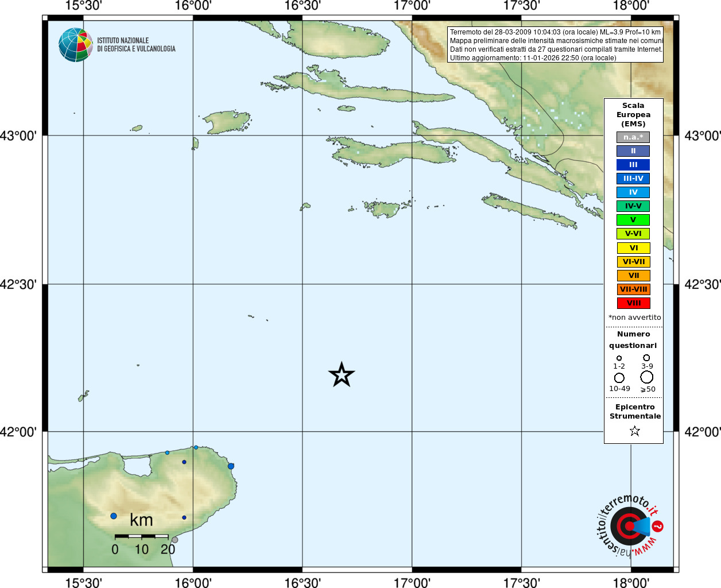Image resolution: width=721 pixels, height=588 pixels.
Task: Click the 'Terremoto del 28-03-2009' title line
Action: pyautogui.click(x=555, y=32)
